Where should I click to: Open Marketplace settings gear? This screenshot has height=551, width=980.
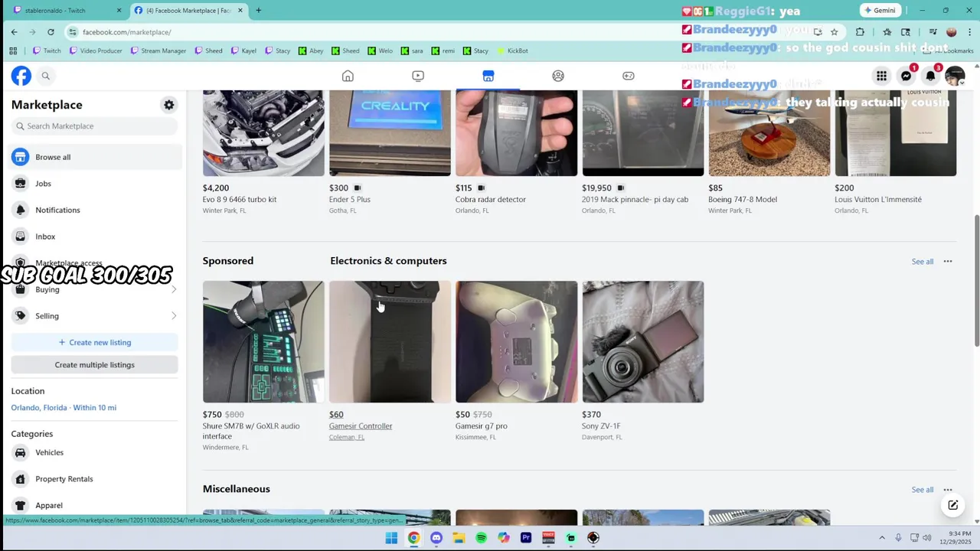tap(169, 105)
